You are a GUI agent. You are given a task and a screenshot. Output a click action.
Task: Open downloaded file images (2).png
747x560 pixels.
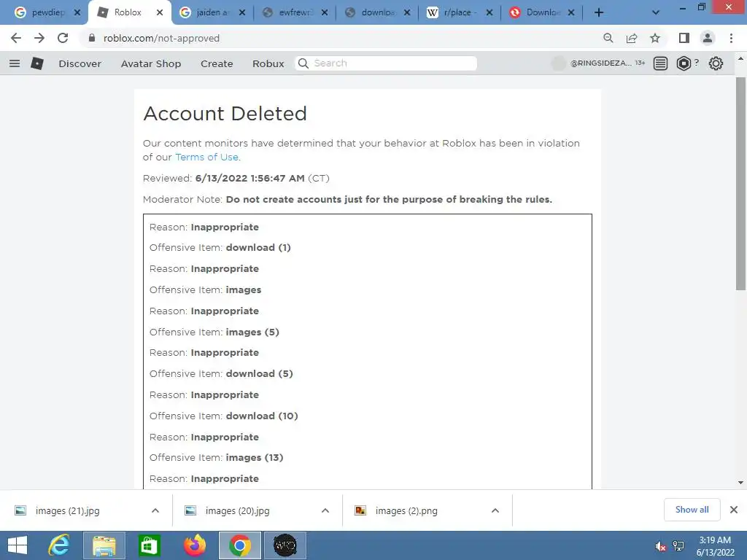(406, 510)
